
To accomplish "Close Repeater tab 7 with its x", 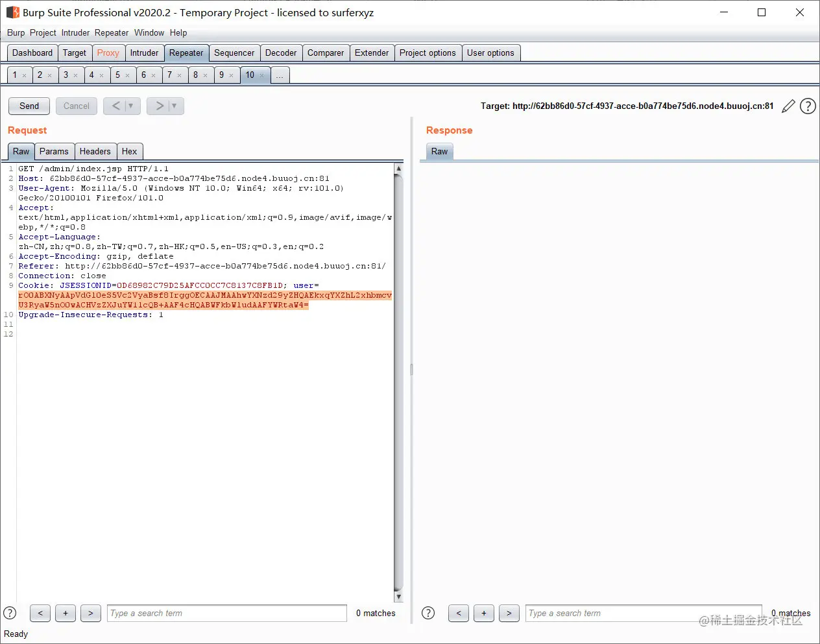I will [x=179, y=76].
